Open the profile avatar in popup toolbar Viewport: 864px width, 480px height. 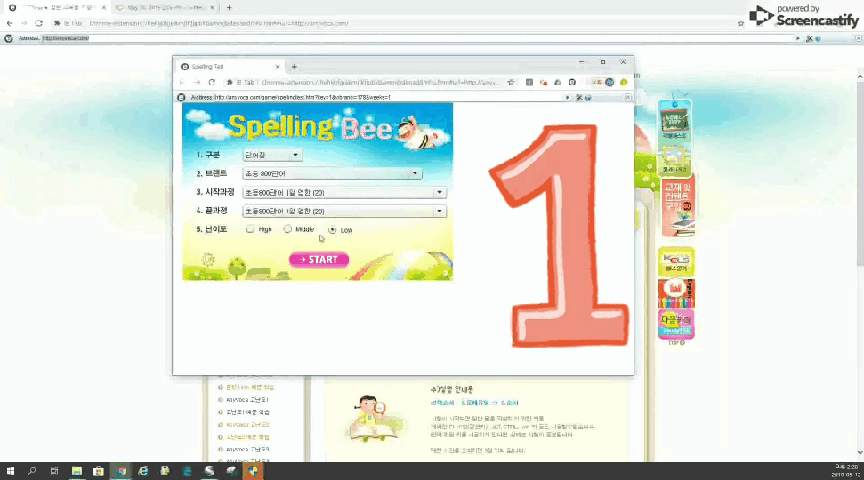click(609, 82)
